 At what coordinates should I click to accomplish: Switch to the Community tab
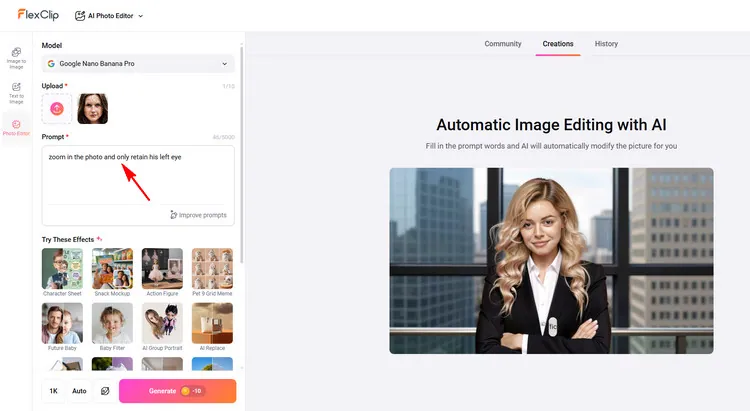click(502, 44)
